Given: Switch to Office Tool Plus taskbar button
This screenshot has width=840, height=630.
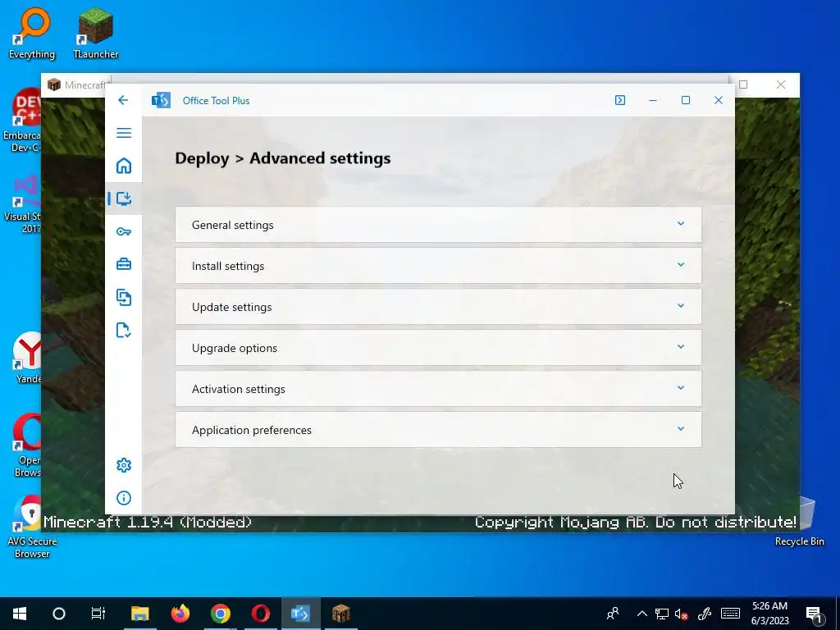Looking at the screenshot, I should [x=300, y=614].
